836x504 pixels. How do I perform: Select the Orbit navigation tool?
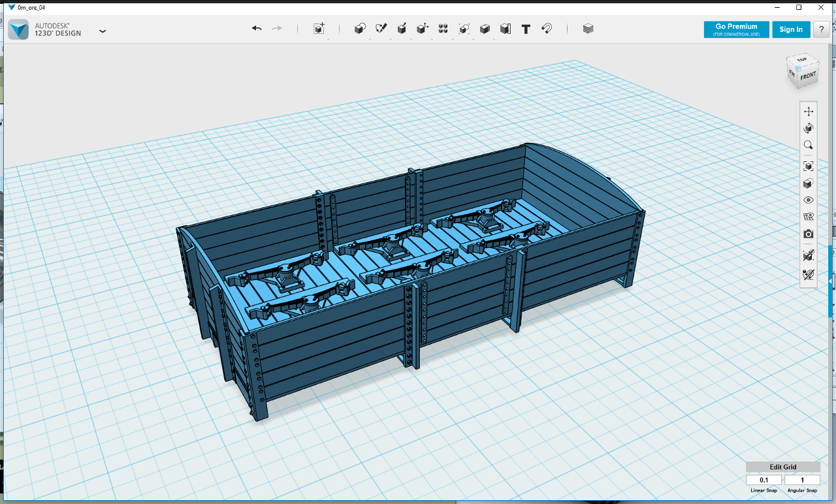pos(809,128)
